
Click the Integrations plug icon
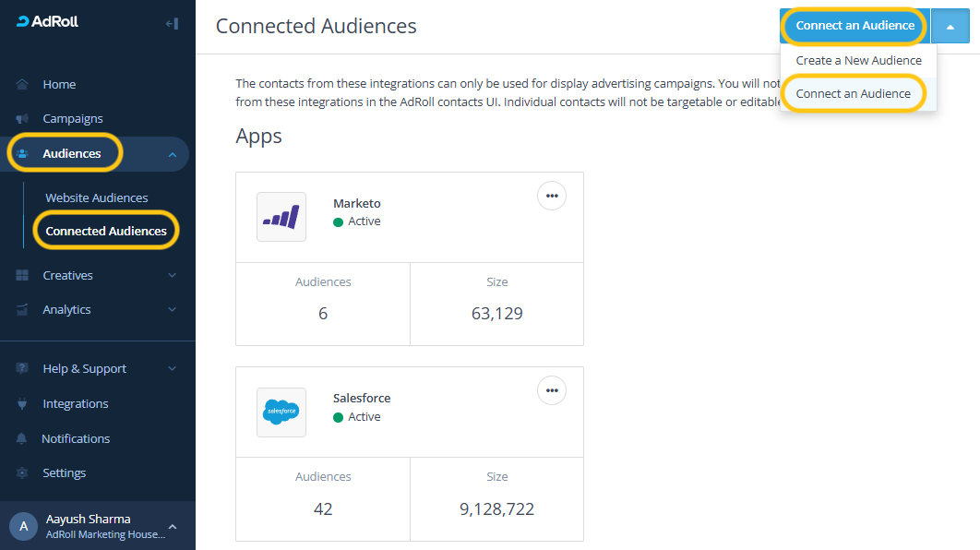[x=22, y=404]
